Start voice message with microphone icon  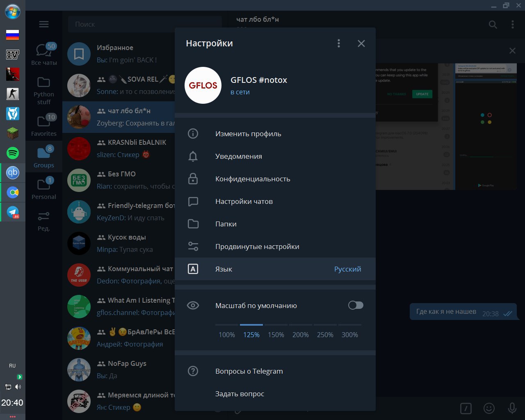point(512,408)
